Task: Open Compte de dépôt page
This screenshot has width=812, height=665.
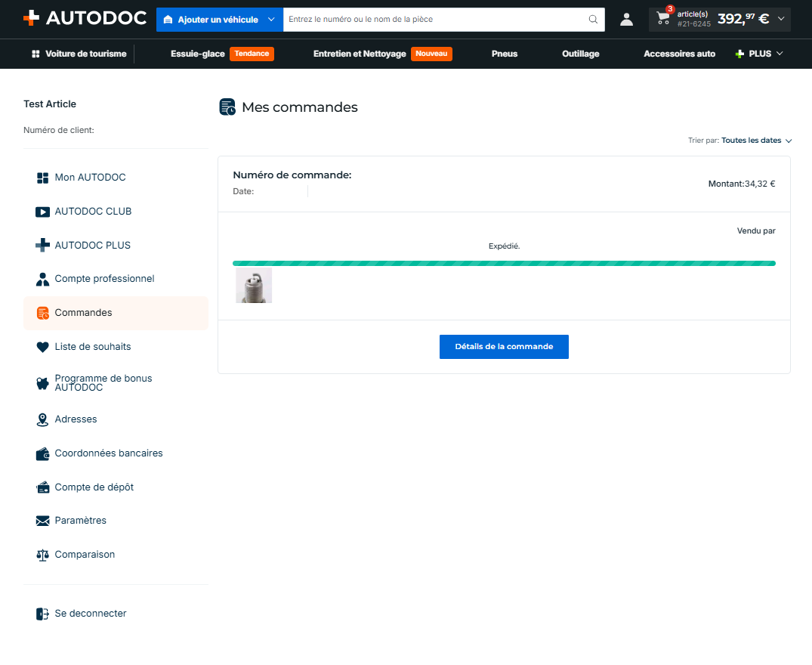Action: (94, 487)
